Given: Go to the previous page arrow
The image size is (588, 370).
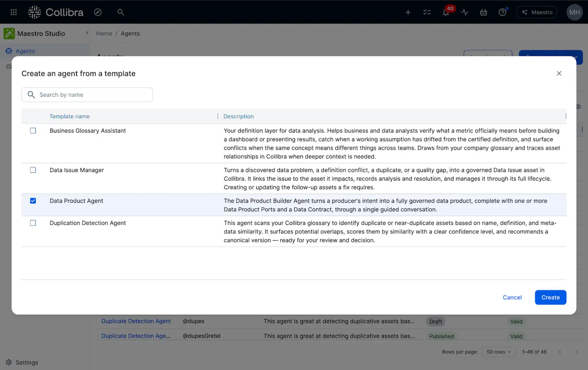Looking at the screenshot, I should [x=560, y=352].
